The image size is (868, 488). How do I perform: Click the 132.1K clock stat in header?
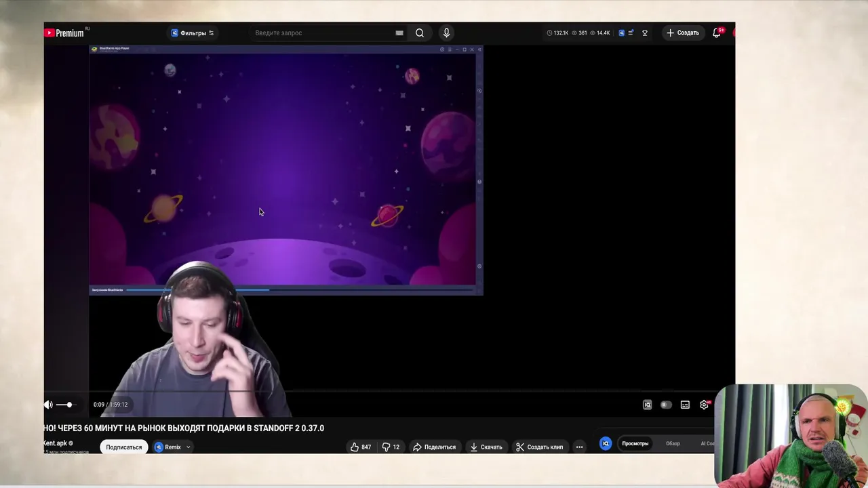click(x=557, y=33)
